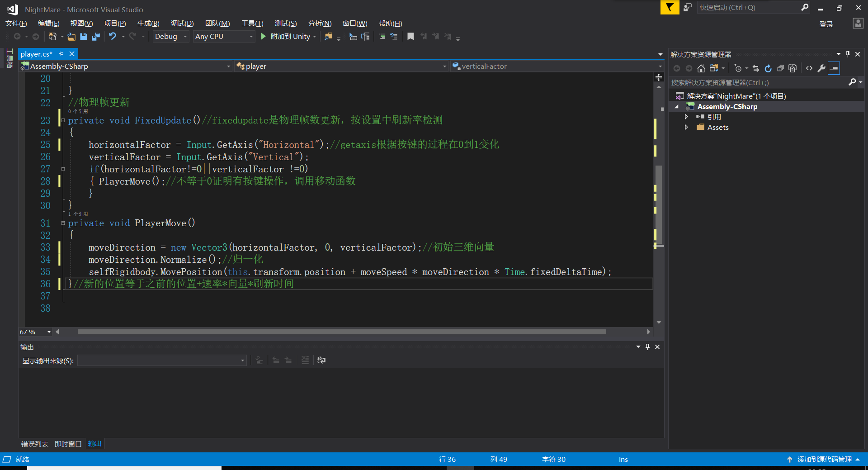The width and height of the screenshot is (868, 470).
Task: Pin the Solution Explorer panel
Action: click(848, 54)
